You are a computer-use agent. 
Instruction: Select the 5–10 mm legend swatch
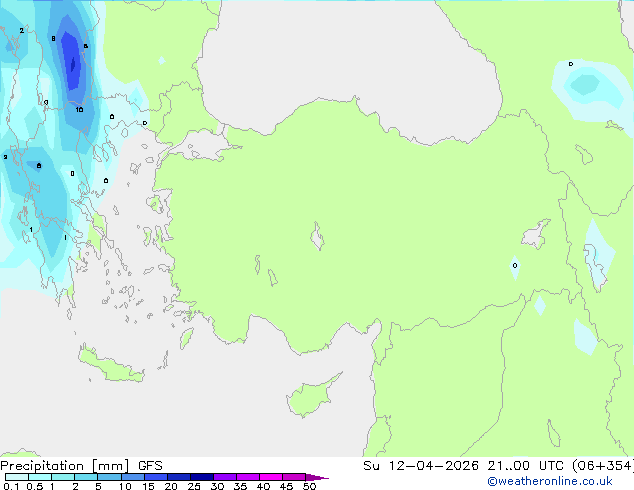click(x=109, y=477)
